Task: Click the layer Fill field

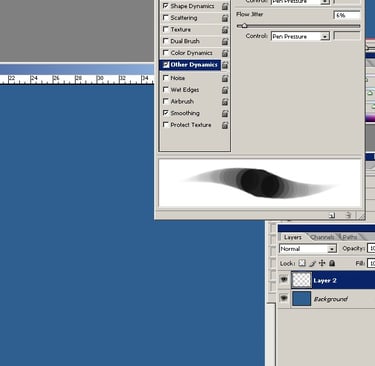Action: tap(371, 263)
